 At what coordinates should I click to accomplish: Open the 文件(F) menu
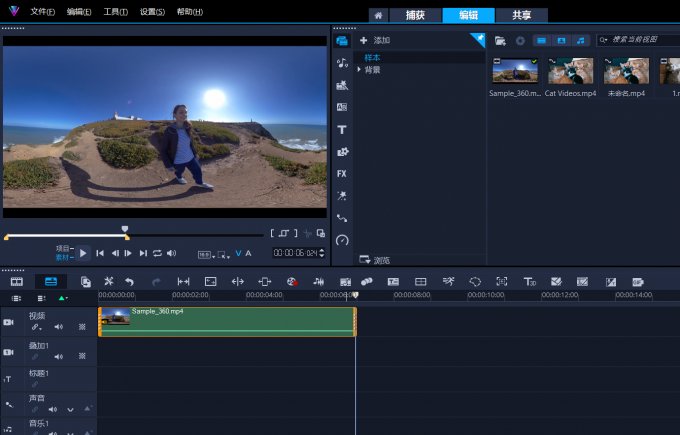(43, 12)
